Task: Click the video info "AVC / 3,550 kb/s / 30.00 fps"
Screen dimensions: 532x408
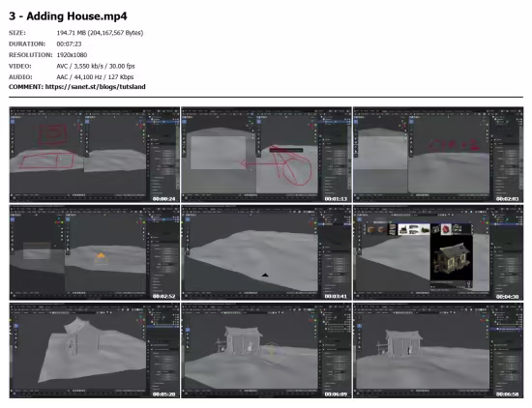Action: click(x=96, y=66)
